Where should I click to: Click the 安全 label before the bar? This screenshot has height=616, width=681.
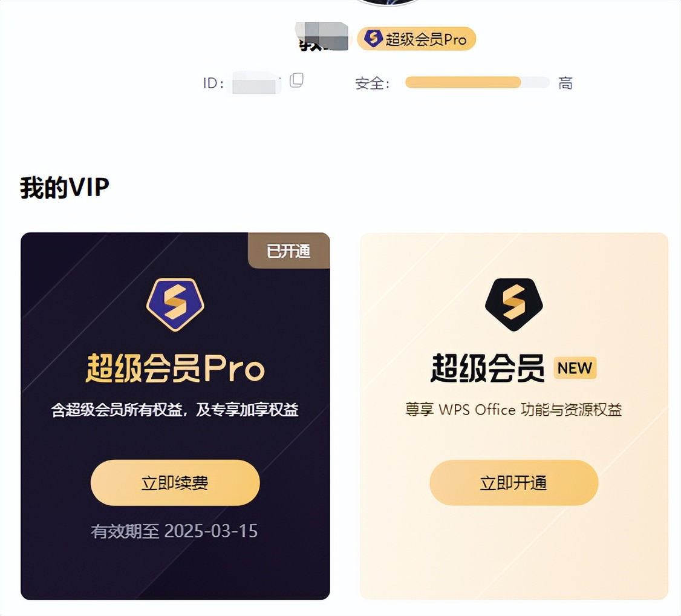pos(372,83)
